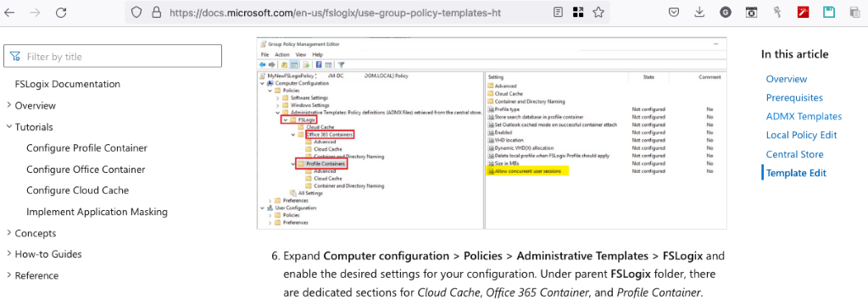Open the QR/grid extension icon in address bar
The image size is (868, 305).
click(578, 12)
